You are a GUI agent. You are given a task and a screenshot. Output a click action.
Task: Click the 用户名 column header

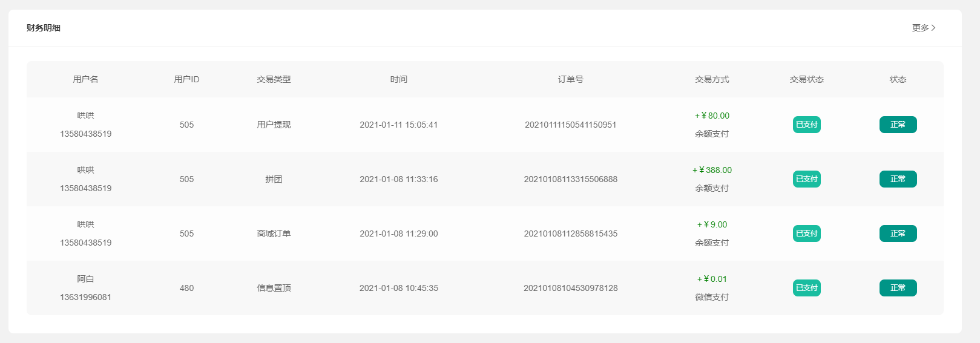(85, 79)
